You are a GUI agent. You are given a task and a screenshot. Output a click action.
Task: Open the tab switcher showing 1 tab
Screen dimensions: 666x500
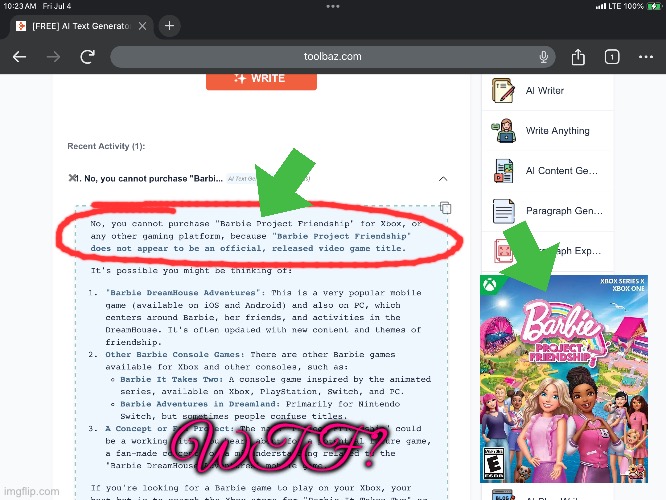[612, 57]
